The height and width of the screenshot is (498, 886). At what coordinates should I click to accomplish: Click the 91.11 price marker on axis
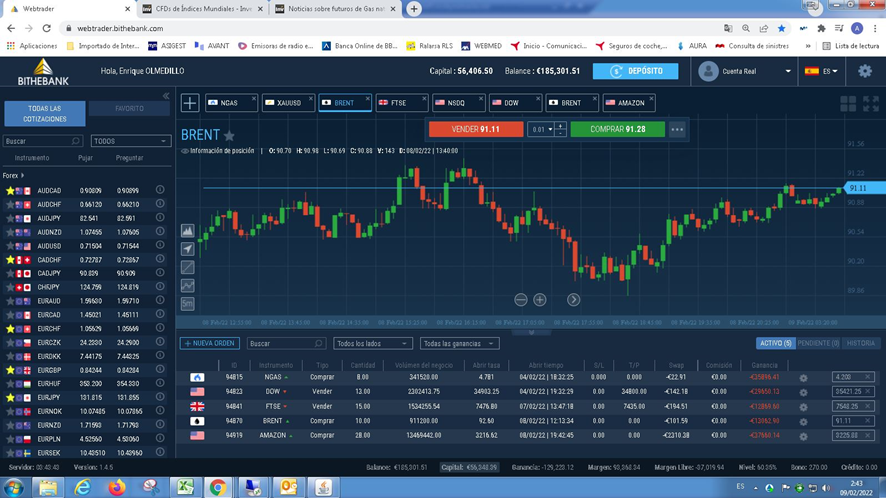tap(864, 188)
